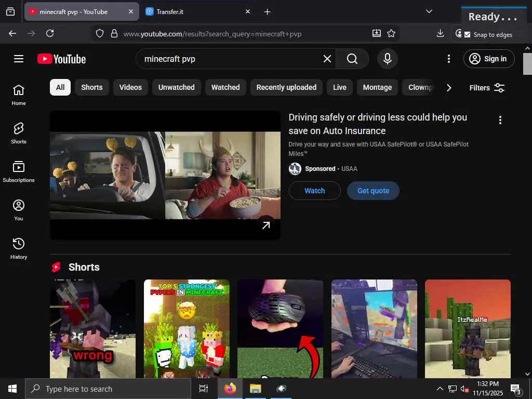Viewport: 532px width, 399px height.
Task: Open the Firefox View button
Action: pyautogui.click(x=10, y=11)
